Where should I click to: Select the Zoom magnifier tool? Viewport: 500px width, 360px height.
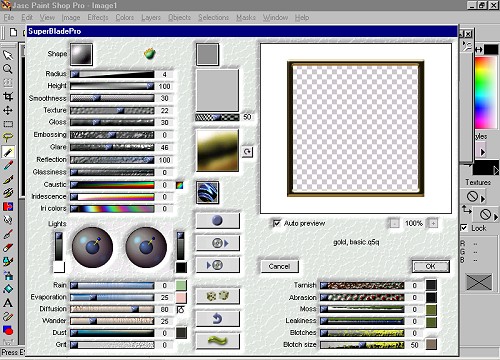[x=8, y=69]
